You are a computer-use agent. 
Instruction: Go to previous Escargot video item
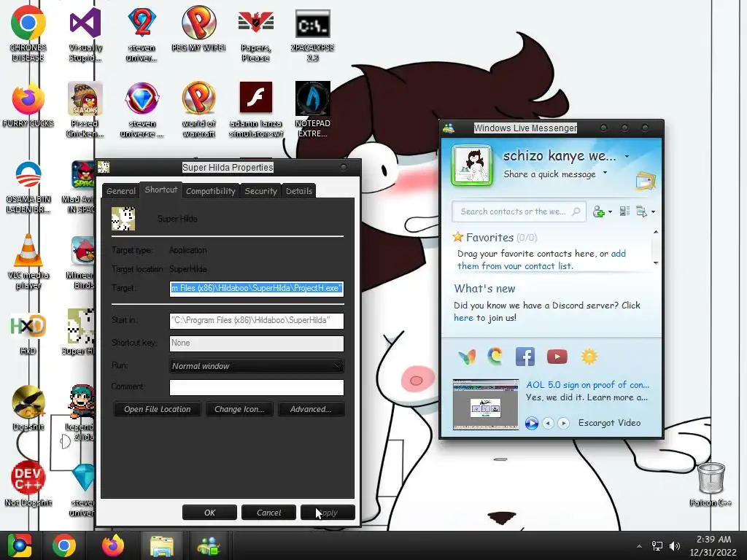pos(549,423)
